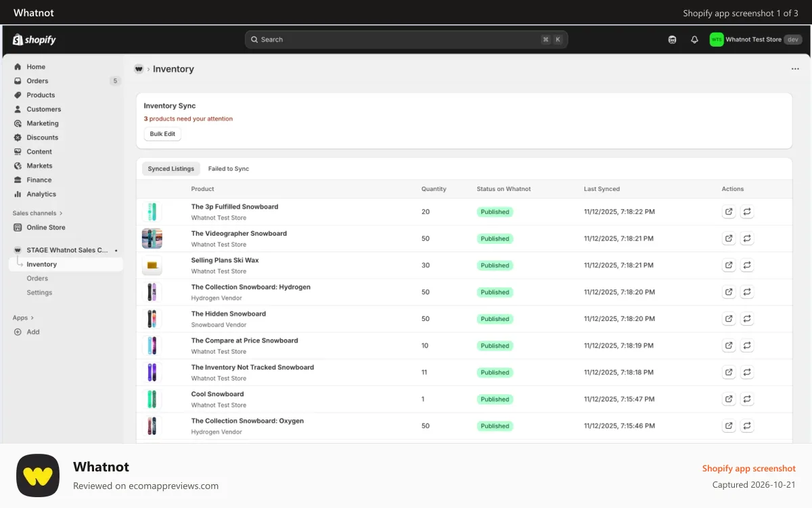Image resolution: width=812 pixels, height=508 pixels.
Task: Open external link for The 3p Fulfilled Snowboard
Action: click(729, 212)
